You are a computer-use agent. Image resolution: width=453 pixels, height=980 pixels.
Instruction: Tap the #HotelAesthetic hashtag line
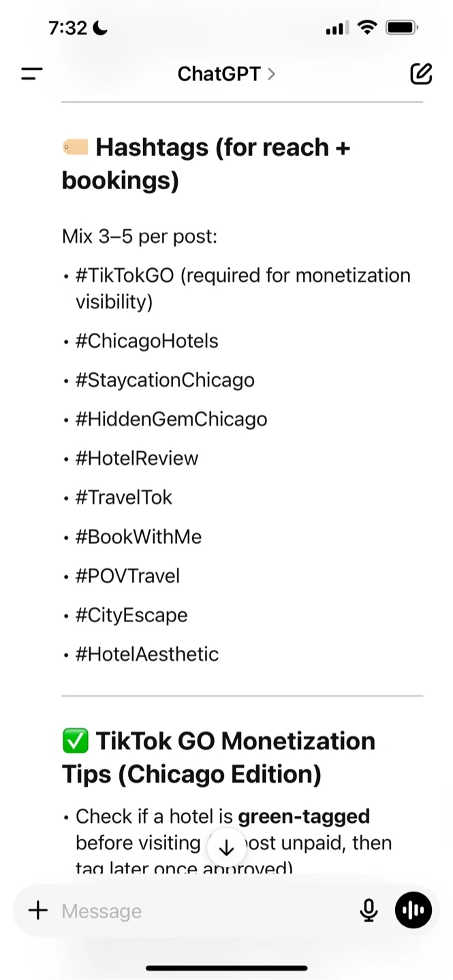(x=146, y=654)
